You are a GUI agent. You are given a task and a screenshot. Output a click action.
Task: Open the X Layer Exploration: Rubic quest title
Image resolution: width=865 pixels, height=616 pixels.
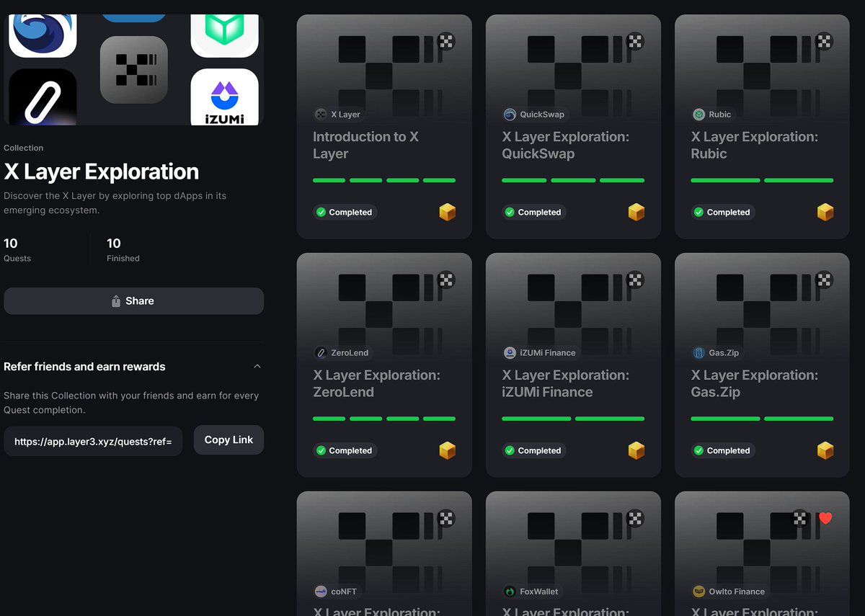tap(755, 145)
